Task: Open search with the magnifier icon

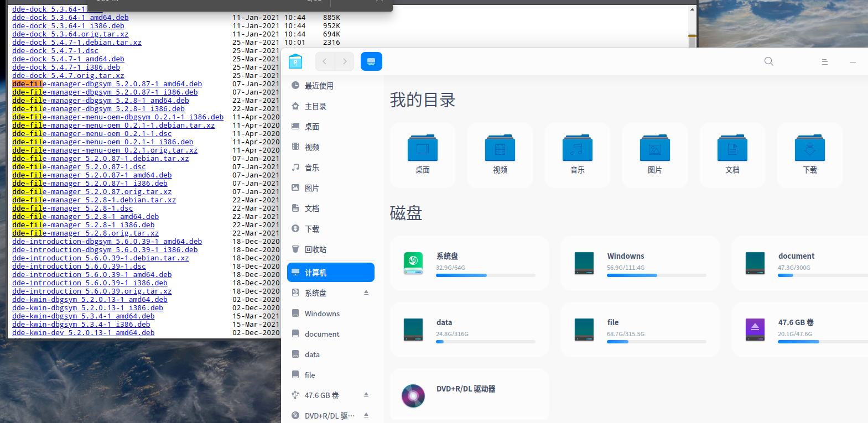Action: [769, 61]
